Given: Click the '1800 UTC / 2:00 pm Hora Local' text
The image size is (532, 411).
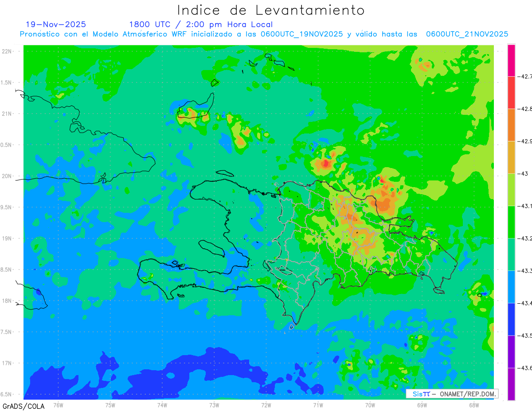Looking at the screenshot, I should point(201,24).
